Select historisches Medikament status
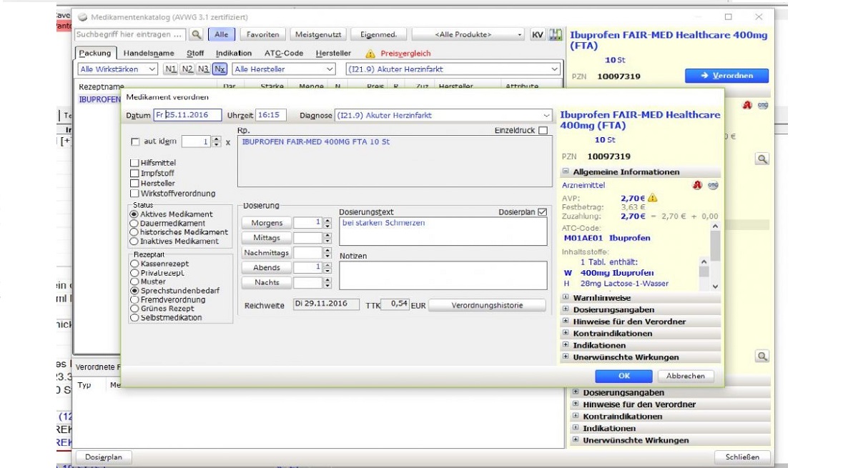The width and height of the screenshot is (868, 468). 134,232
